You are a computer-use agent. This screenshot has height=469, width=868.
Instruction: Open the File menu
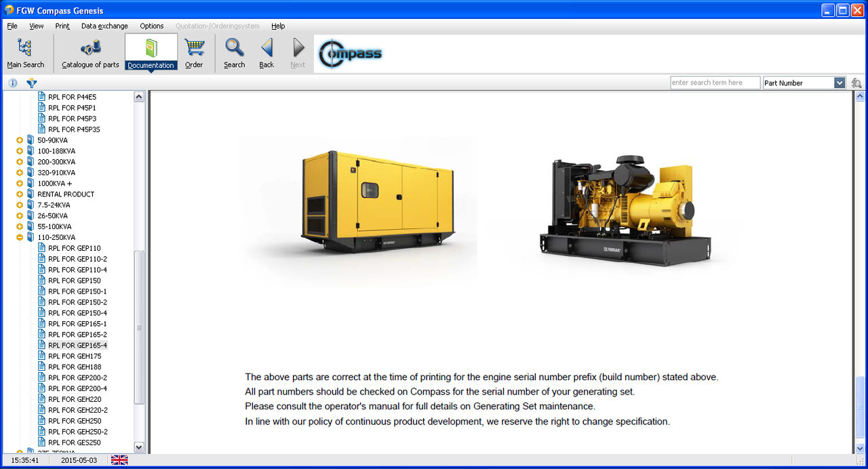[12, 26]
